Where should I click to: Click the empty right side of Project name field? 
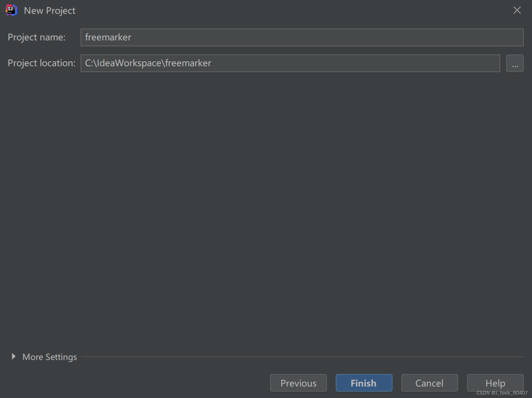(x=395, y=37)
